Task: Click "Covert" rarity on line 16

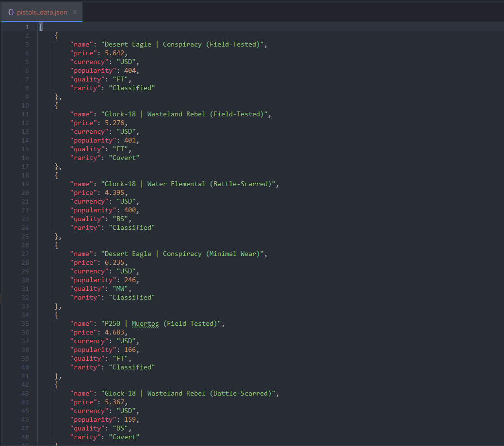Action: click(x=124, y=158)
